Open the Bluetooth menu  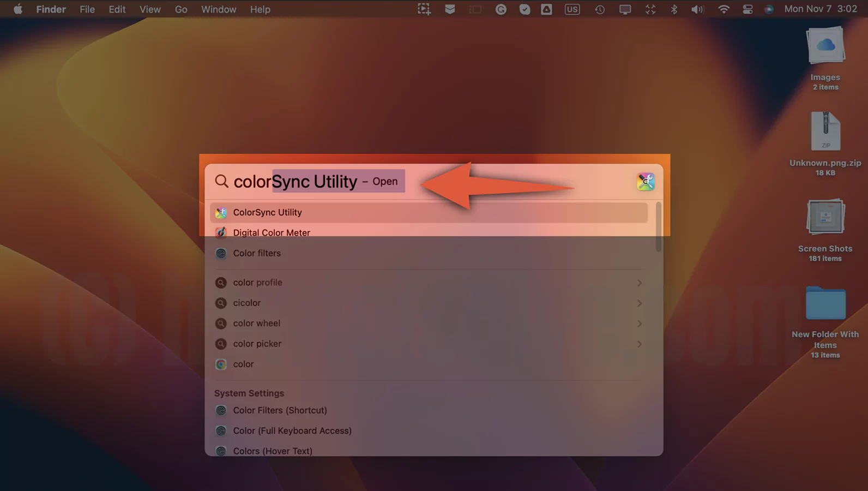click(674, 9)
